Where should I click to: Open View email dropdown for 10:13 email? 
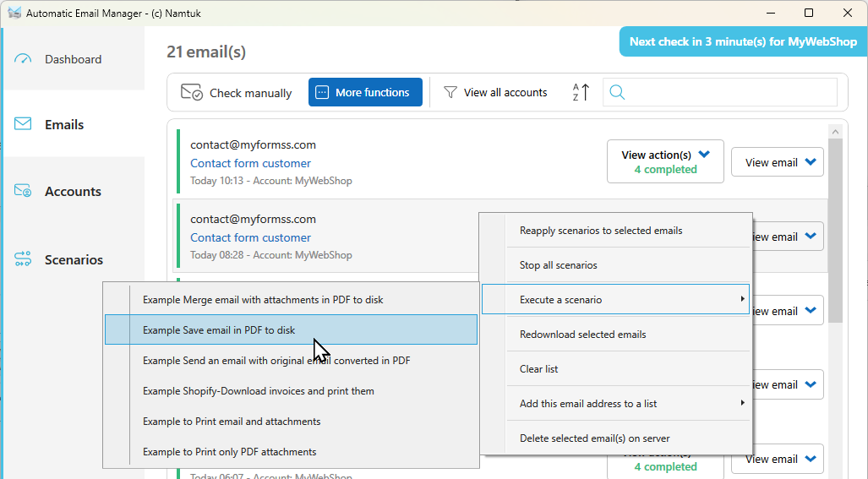[x=778, y=162]
